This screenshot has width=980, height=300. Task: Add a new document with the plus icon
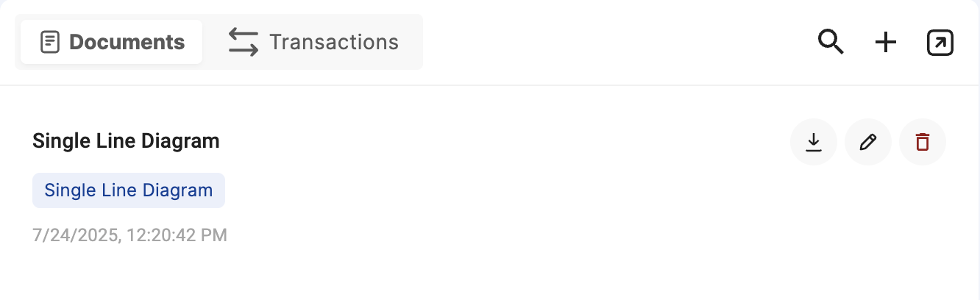[885, 43]
